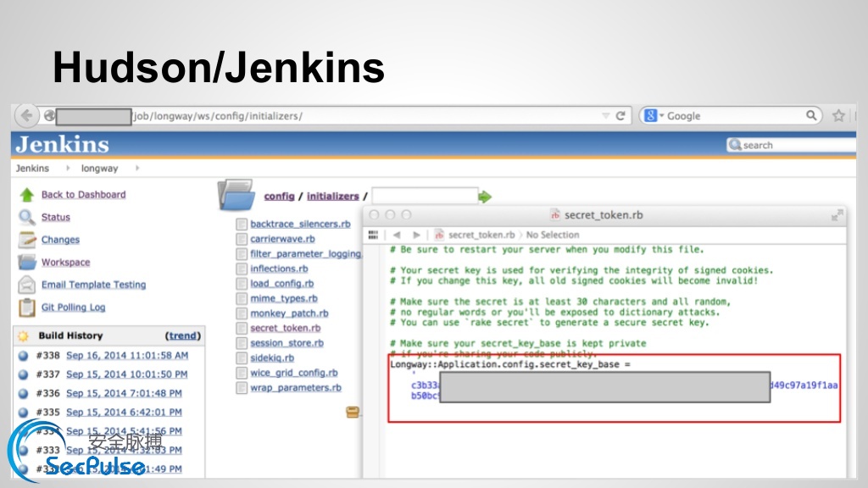The width and height of the screenshot is (868, 488).
Task: Open the build history trend link
Action: click(x=183, y=335)
